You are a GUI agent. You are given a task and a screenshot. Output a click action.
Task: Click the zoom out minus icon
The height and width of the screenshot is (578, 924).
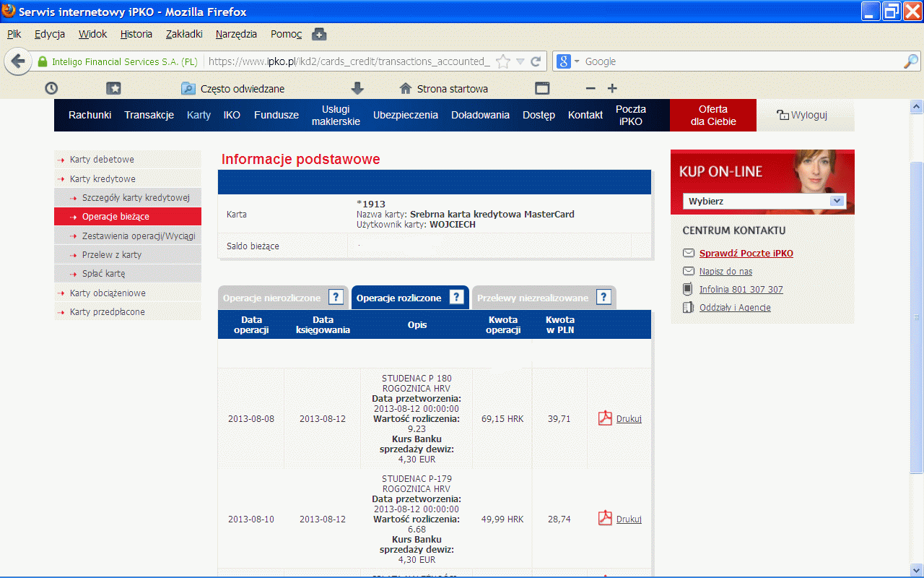[590, 88]
